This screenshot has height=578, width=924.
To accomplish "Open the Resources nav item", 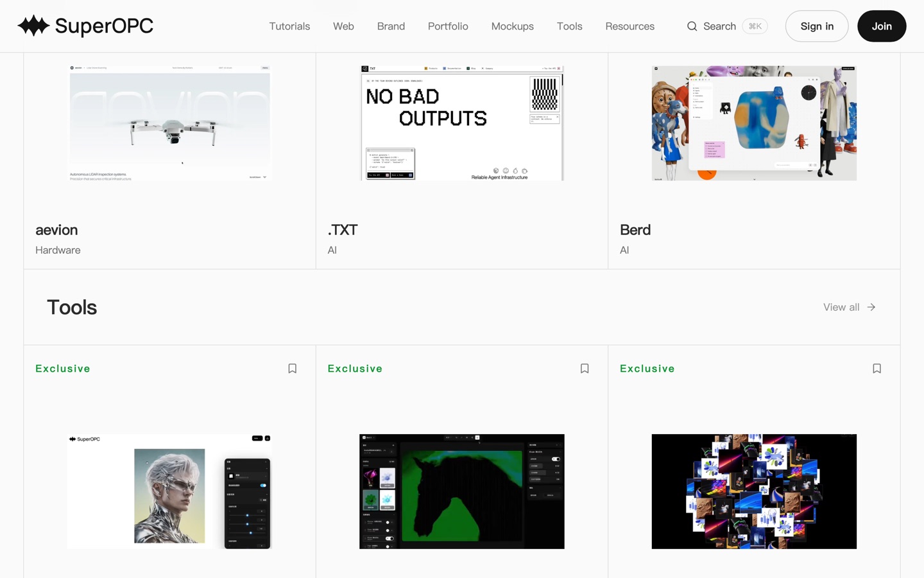I will (630, 26).
